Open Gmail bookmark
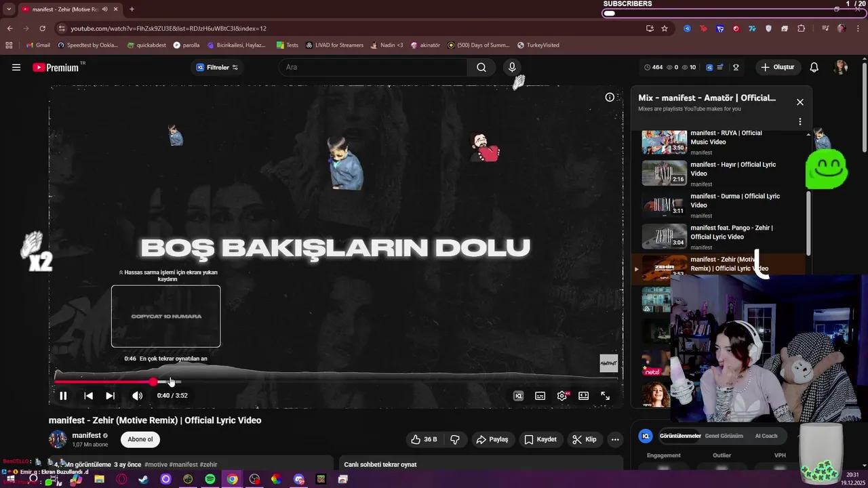This screenshot has height=488, width=868. click(38, 45)
